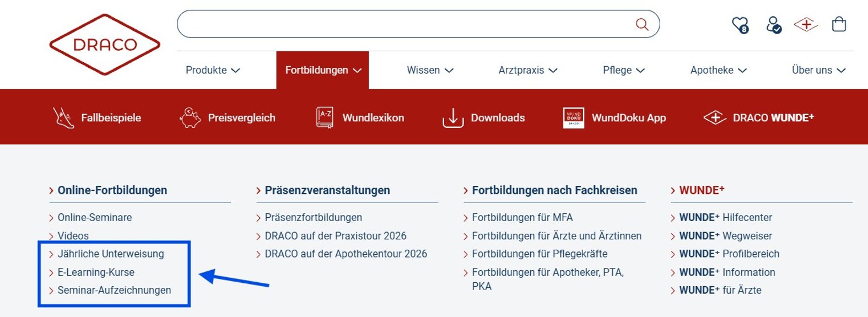Open WUNDE+ Wegweiser
This screenshot has width=868, height=317.
pos(725,235)
